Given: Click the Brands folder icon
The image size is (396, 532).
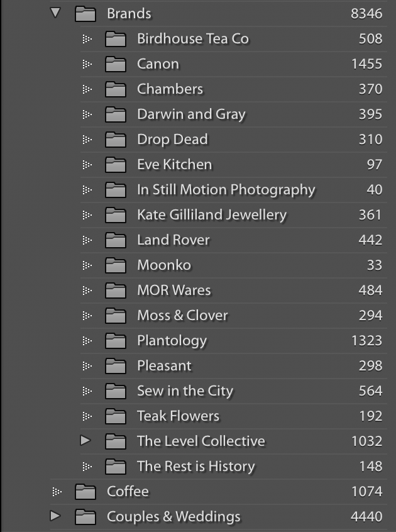Looking at the screenshot, I should [85, 14].
